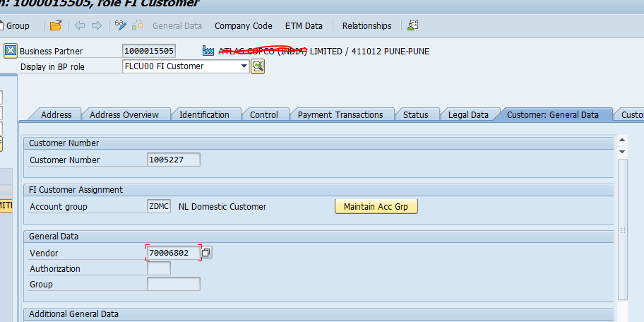Select the Legal Data tab
The width and height of the screenshot is (644, 322).
(467, 114)
